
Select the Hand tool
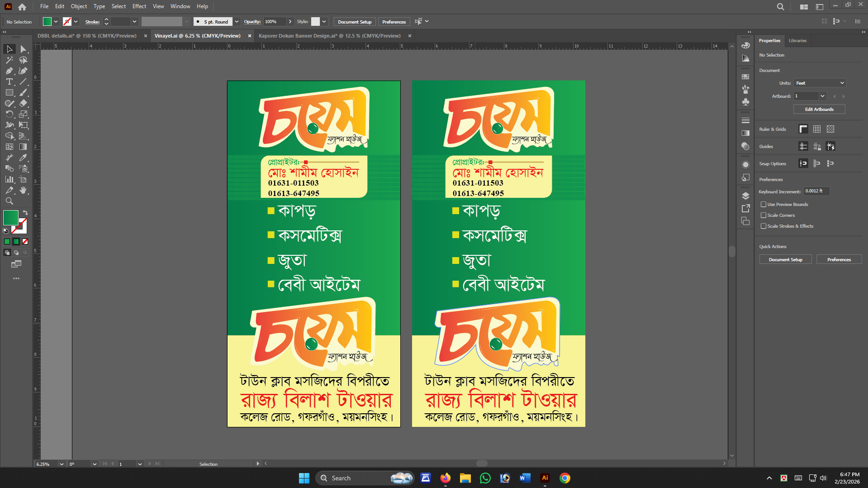pos(24,190)
